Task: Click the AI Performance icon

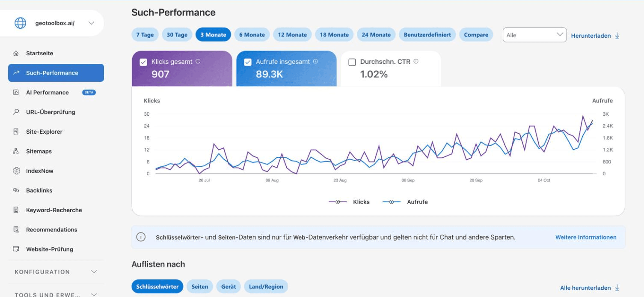Action: pyautogui.click(x=16, y=93)
